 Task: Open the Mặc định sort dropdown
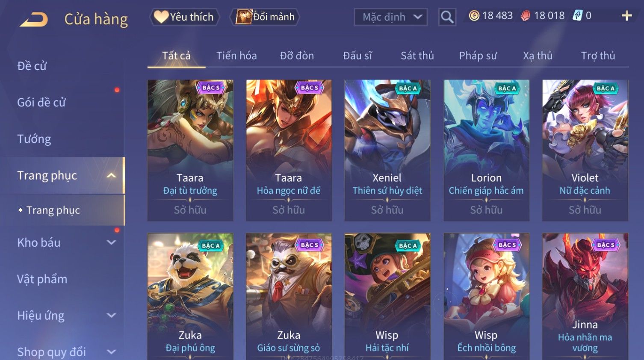[x=391, y=17]
